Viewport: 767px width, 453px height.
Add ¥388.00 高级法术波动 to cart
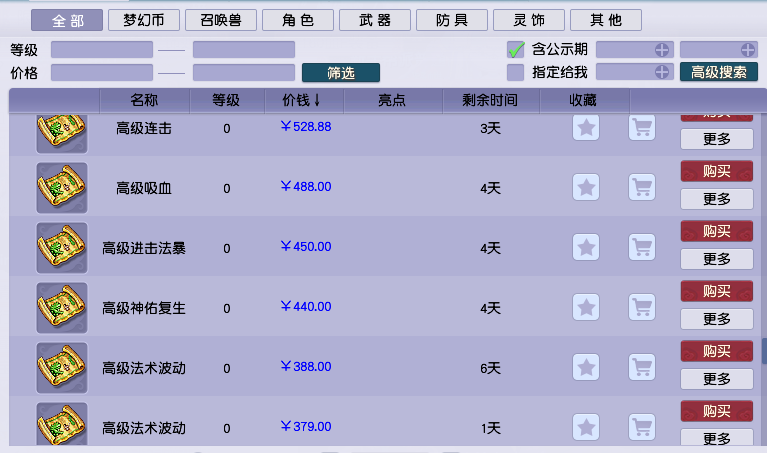(x=642, y=367)
